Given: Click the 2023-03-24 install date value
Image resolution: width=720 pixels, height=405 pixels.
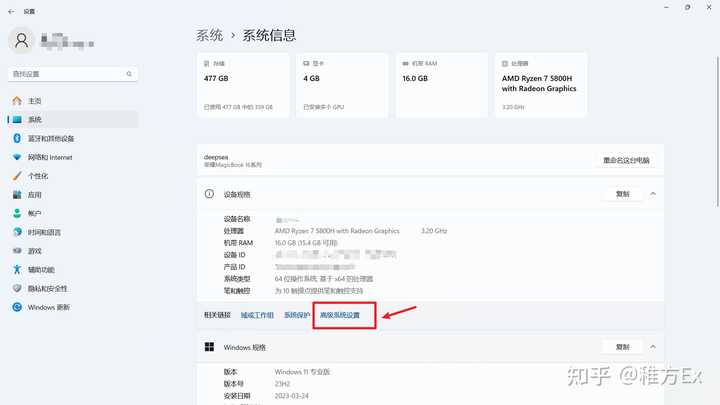Looking at the screenshot, I should pos(292,396).
